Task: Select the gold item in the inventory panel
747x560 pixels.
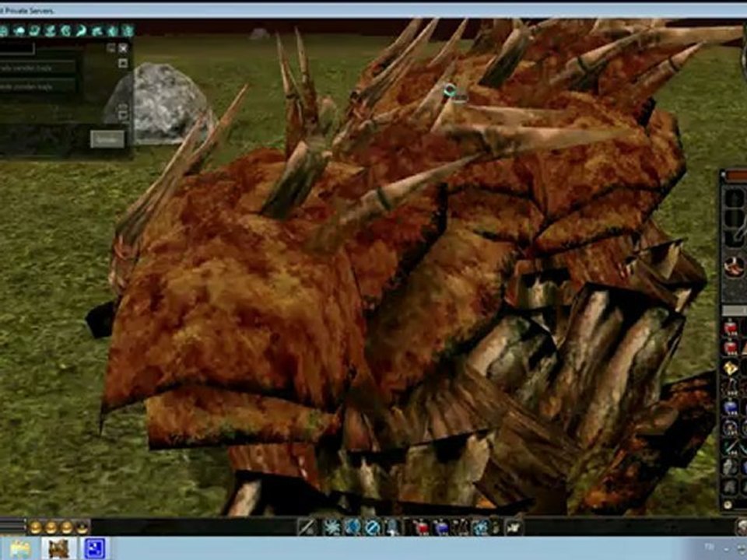Action: [x=731, y=368]
